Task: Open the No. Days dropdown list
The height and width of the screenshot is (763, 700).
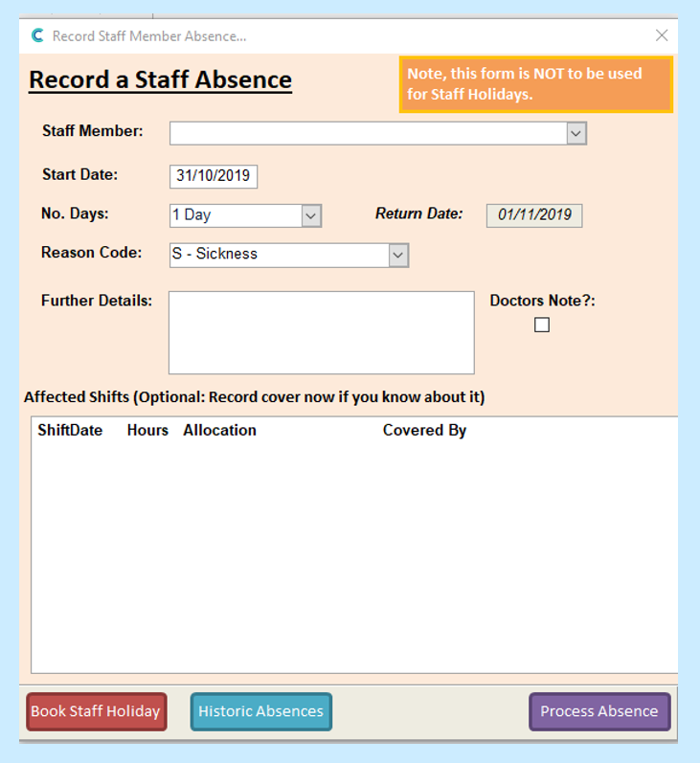Action: tap(311, 215)
